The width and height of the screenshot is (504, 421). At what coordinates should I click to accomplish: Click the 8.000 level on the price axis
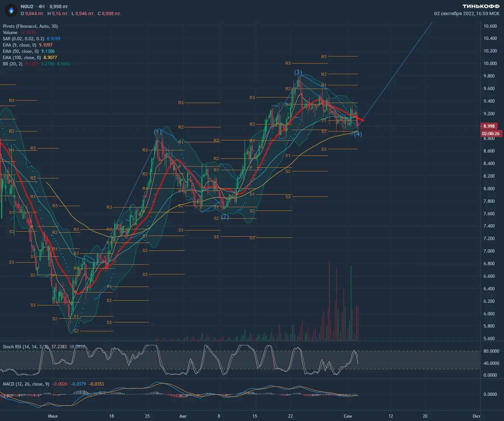pos(490,189)
